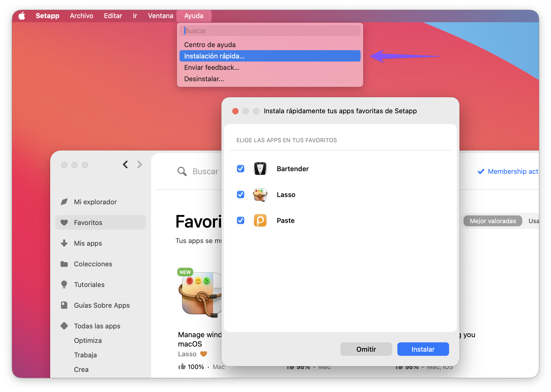Select Desinstalar… from the Ayuda menu
The image size is (551, 392).
coord(270,79)
